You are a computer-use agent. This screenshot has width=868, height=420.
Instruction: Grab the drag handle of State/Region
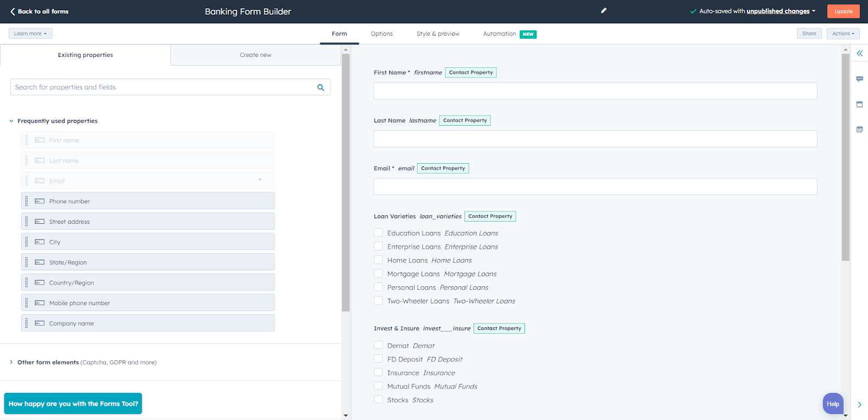[x=27, y=262]
